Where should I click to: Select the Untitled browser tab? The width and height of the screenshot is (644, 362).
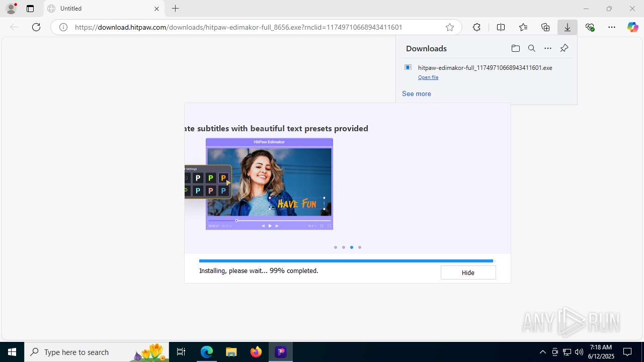pos(104,9)
